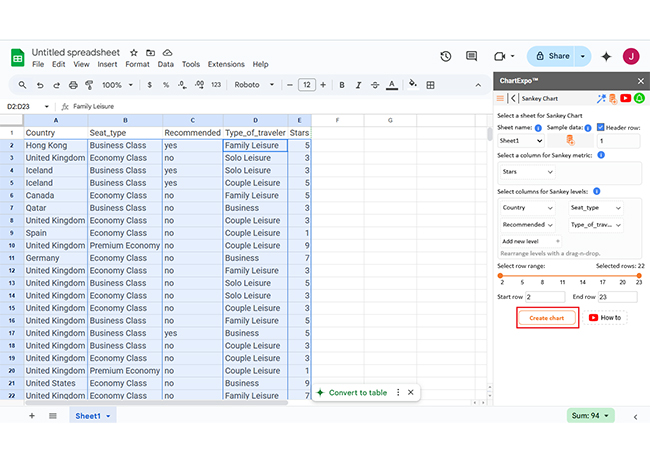Screen dimensions: 650x462
Task: Click the paint format roller icon
Action: pos(89,85)
